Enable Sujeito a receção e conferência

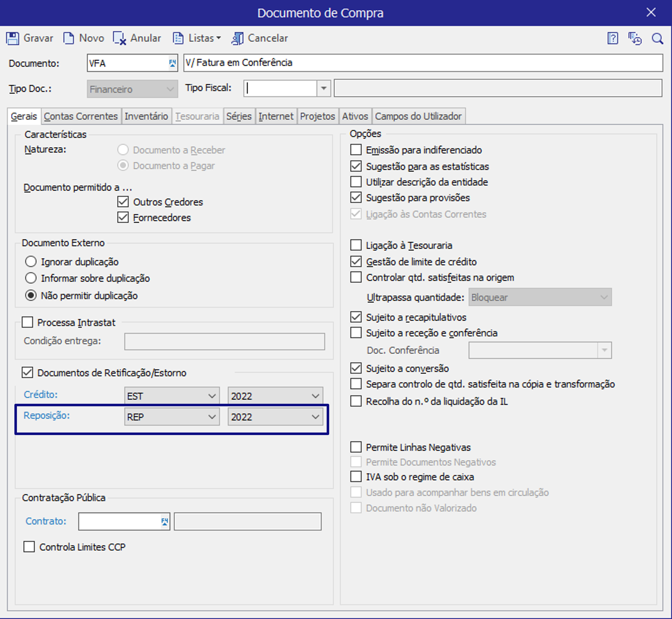pos(356,333)
